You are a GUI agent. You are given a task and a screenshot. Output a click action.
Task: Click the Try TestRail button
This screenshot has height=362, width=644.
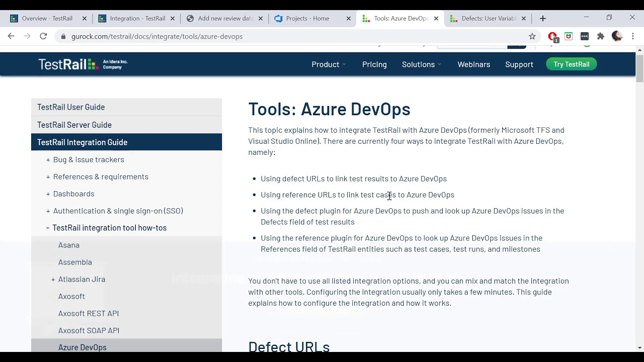coord(572,64)
